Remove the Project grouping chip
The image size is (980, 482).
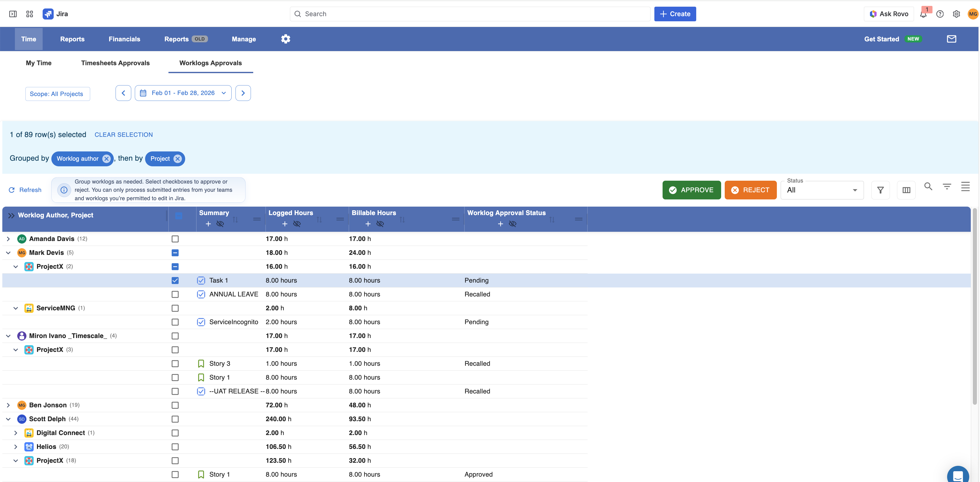[x=178, y=159]
